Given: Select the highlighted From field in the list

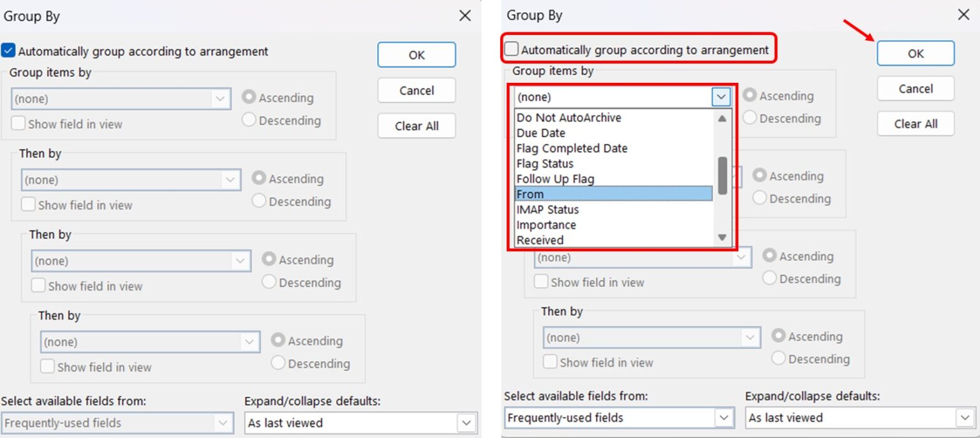Looking at the screenshot, I should click(x=614, y=194).
